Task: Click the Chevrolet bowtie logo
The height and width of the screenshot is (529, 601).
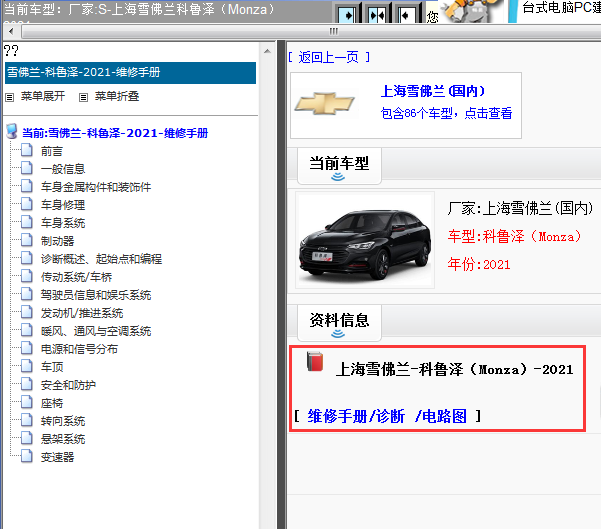Action: [325, 104]
